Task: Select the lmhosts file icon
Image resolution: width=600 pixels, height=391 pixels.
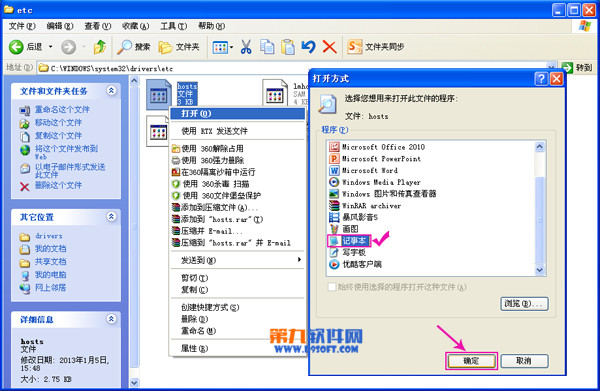Action: tap(275, 93)
